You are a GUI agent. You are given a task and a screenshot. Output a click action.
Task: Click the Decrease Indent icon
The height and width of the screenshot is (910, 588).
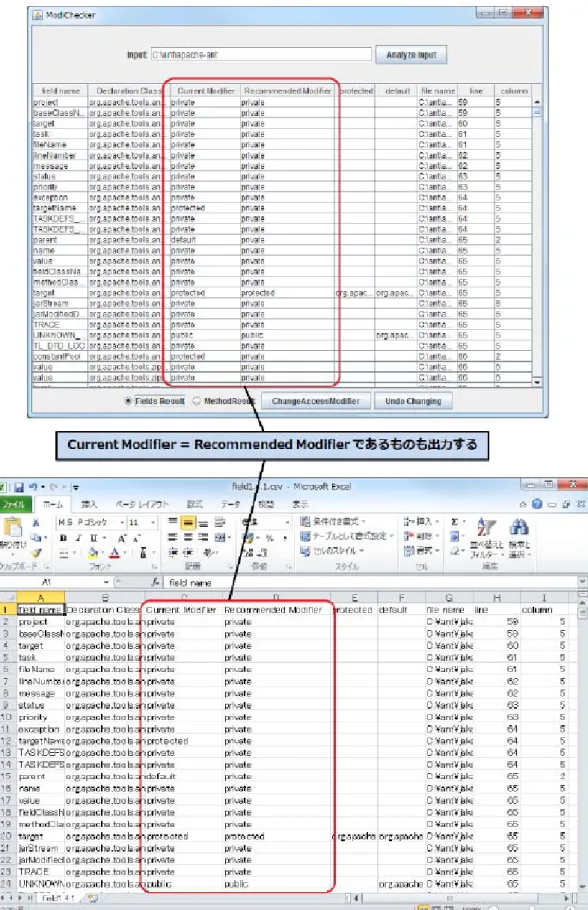pyautogui.click(x=173, y=552)
